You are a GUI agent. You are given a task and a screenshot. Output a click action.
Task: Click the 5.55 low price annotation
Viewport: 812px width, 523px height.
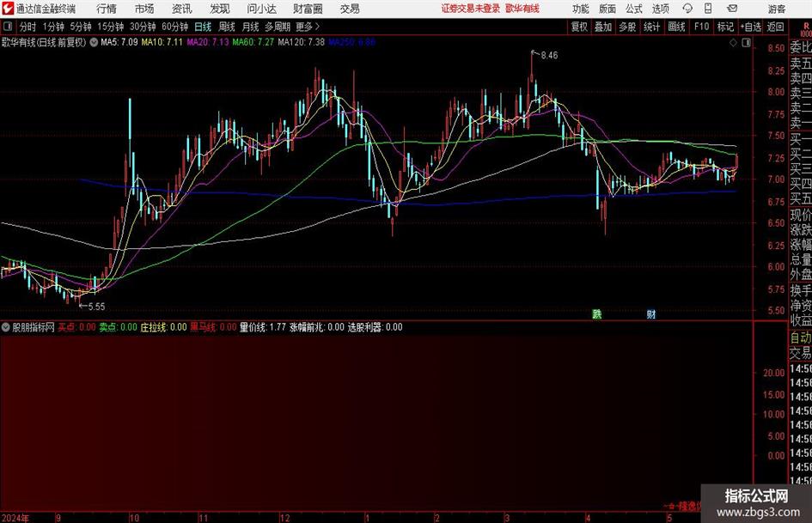(x=96, y=307)
